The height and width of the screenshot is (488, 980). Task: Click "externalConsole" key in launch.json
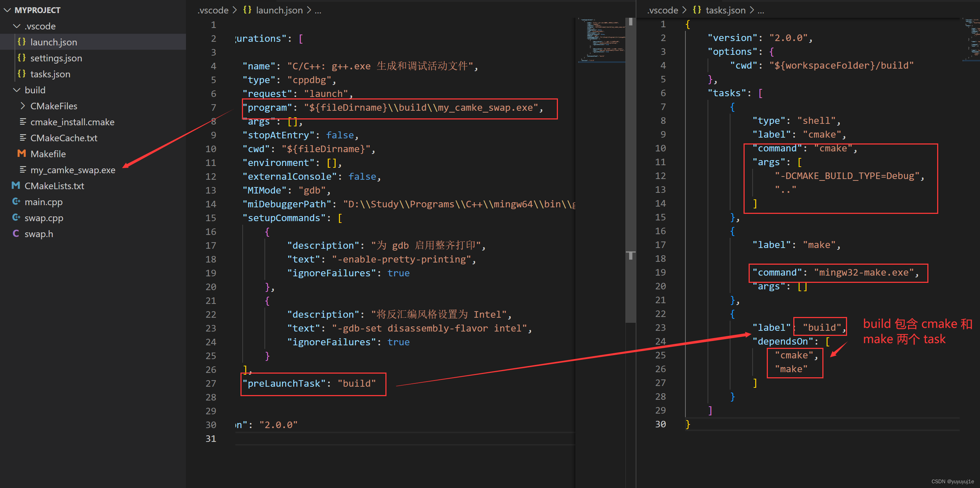(289, 176)
